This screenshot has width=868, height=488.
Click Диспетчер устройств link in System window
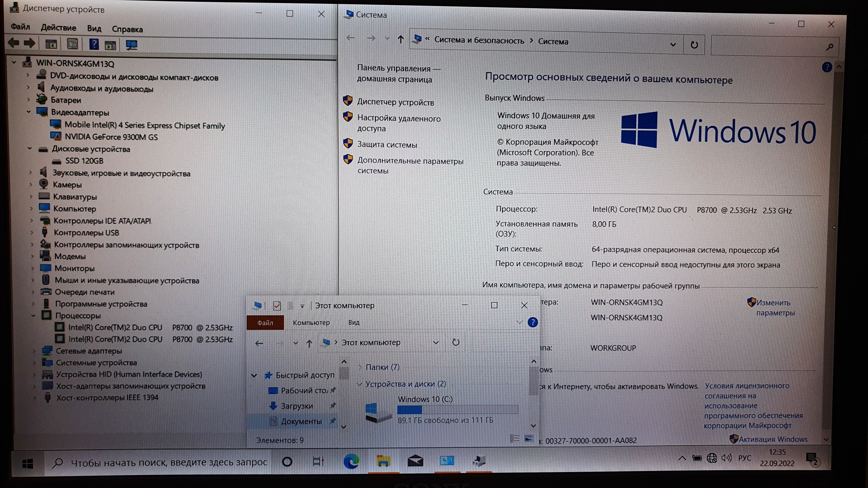pyautogui.click(x=395, y=103)
